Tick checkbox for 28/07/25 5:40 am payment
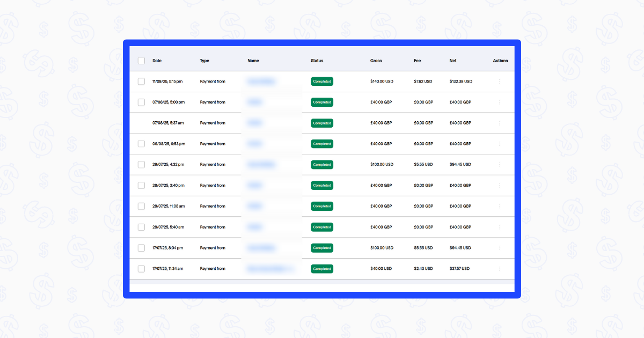 [x=141, y=227]
